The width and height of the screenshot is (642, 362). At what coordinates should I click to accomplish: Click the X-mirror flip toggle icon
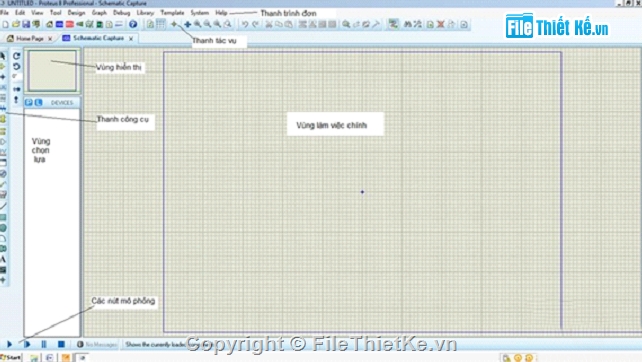(16, 88)
